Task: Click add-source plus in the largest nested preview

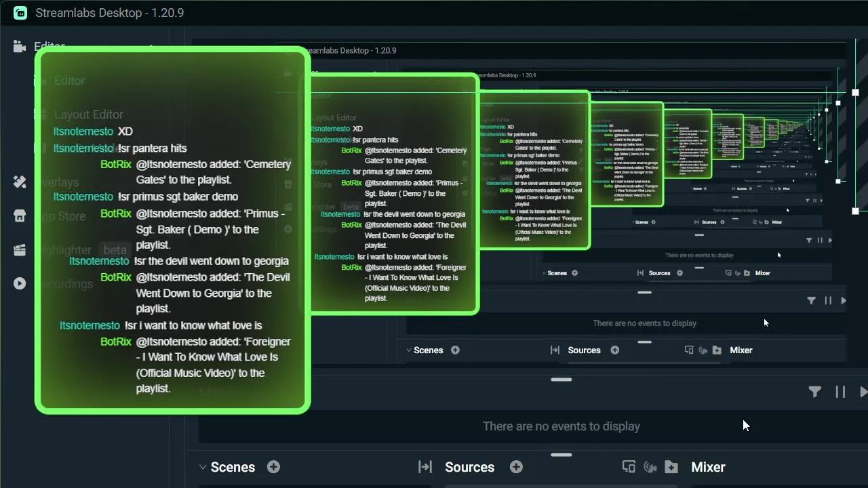Action: (x=614, y=350)
